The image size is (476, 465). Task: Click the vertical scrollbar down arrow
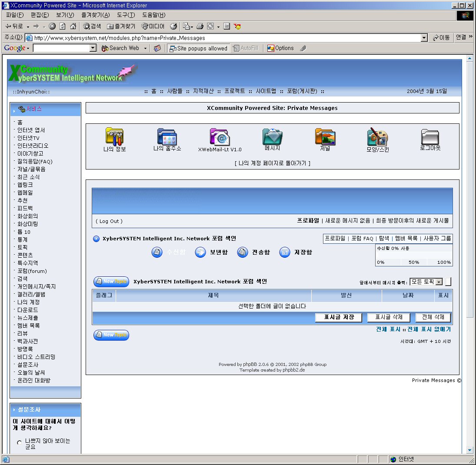[469, 450]
